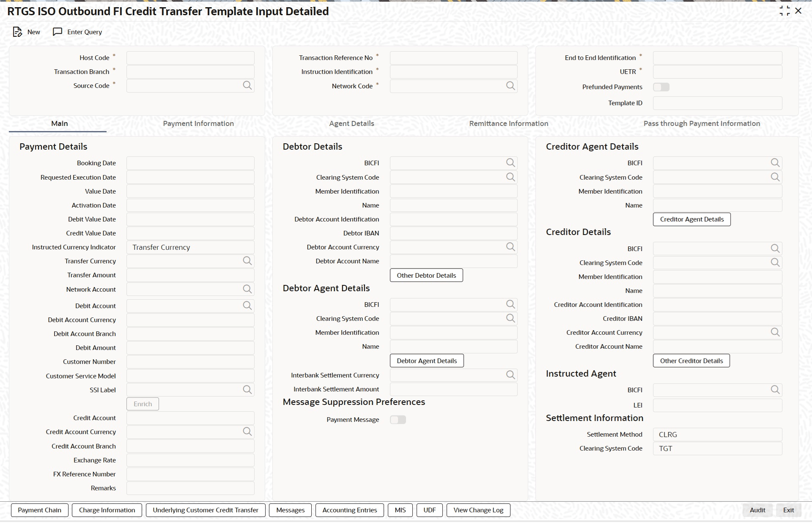Toggle the Prefunded Payments switch
Screen dimensions: 812x525
coord(661,87)
